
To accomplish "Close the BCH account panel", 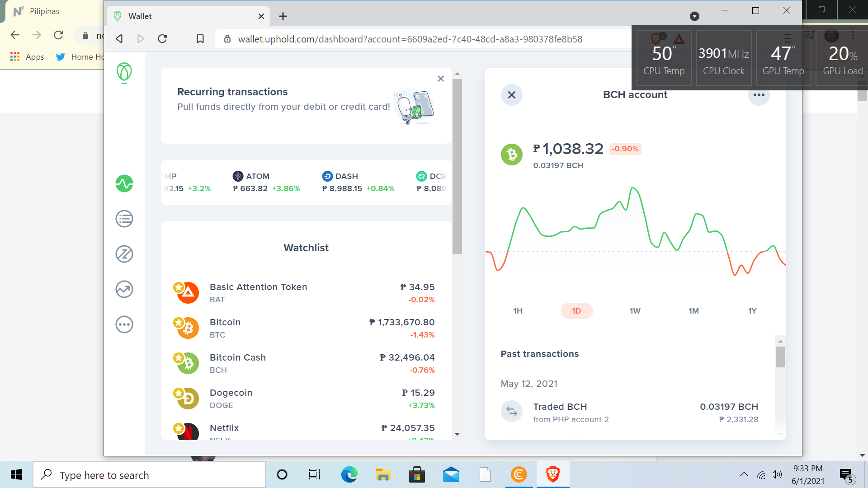I will [x=512, y=95].
